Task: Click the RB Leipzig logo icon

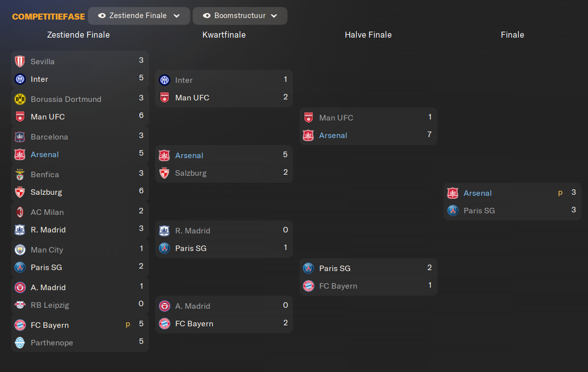Action: point(20,305)
